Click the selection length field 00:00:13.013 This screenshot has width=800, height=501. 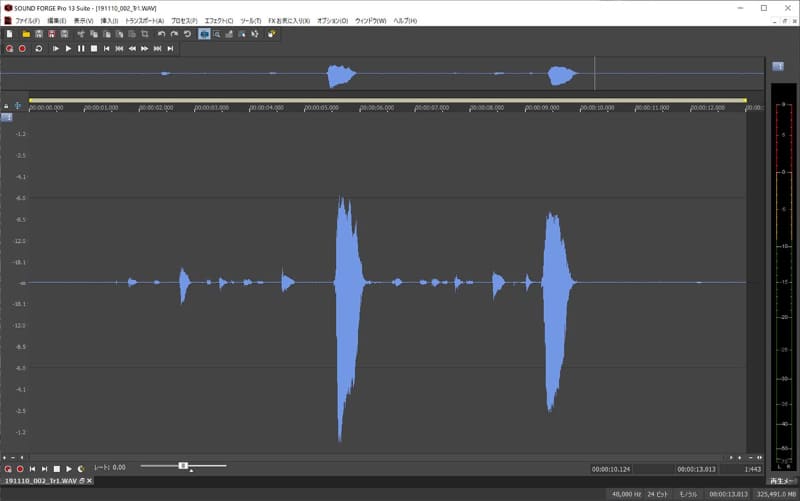pyautogui.click(x=696, y=469)
